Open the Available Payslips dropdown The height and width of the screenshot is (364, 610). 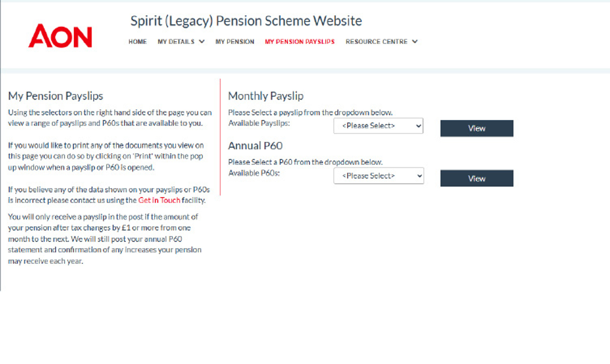coord(378,126)
